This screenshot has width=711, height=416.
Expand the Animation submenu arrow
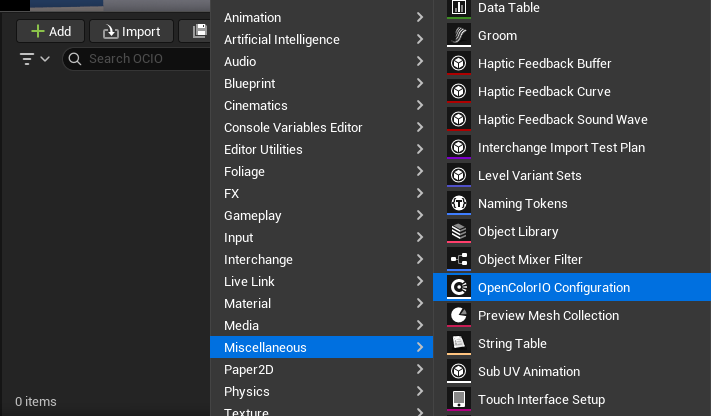click(420, 17)
